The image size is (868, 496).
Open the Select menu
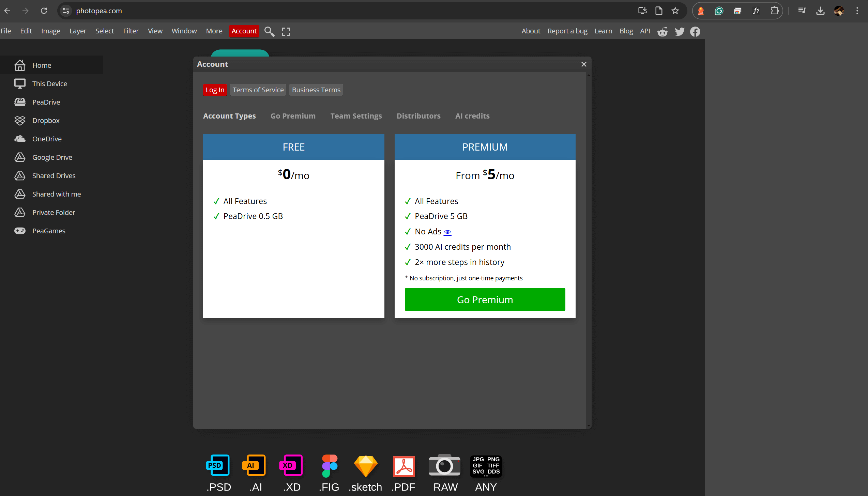105,31
